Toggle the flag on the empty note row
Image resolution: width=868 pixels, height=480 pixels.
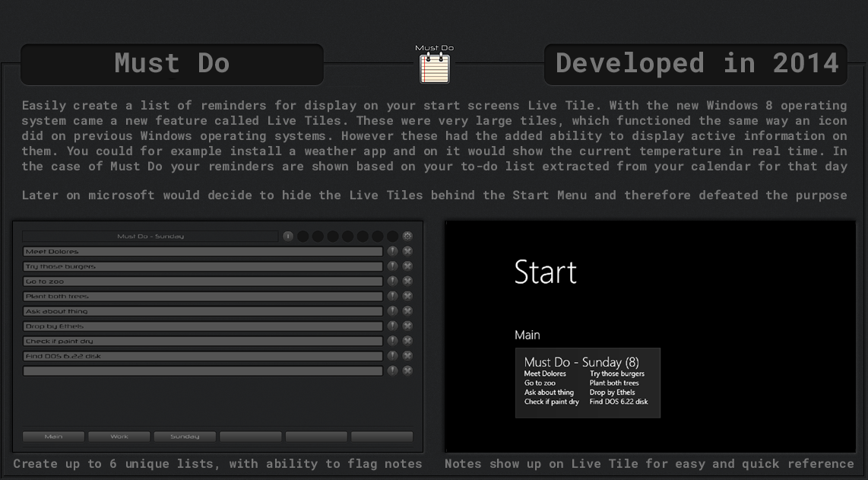pyautogui.click(x=392, y=370)
